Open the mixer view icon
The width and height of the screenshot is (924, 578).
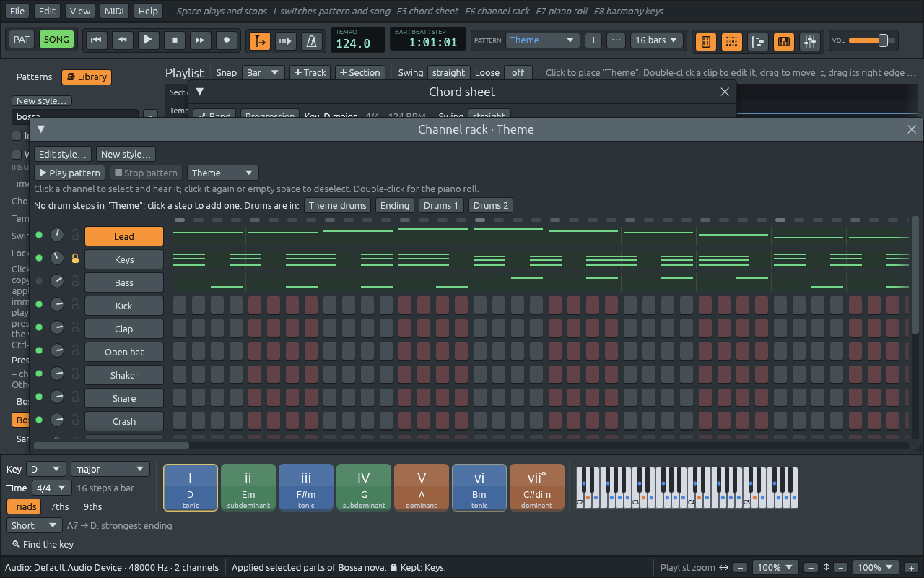coord(809,41)
